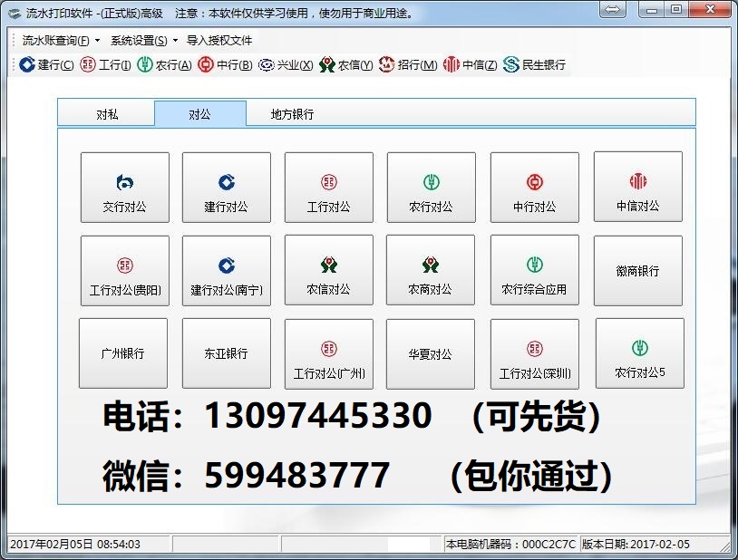
Task: Expand the 系统设置(S) menu arrow
Action: pos(175,41)
